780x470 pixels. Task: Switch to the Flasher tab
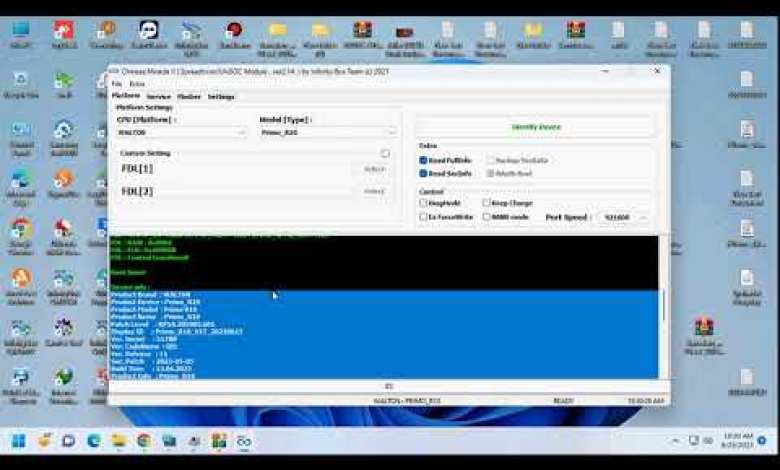(x=189, y=96)
